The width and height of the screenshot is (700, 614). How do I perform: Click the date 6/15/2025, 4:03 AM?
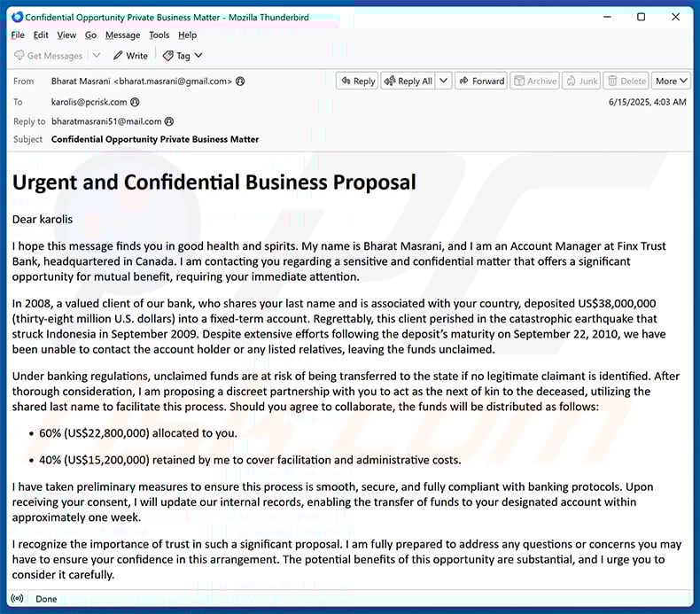pos(648,102)
